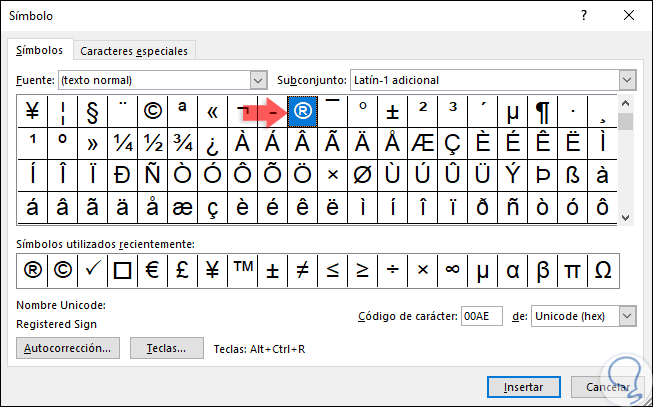Choose the infinity ∞ in recent symbols

tap(452, 269)
